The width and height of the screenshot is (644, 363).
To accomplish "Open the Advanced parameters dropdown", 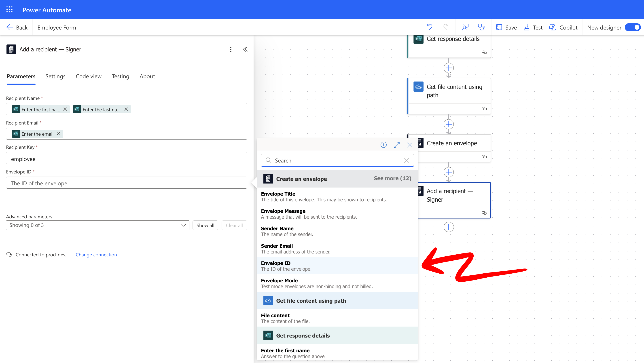I will (97, 225).
